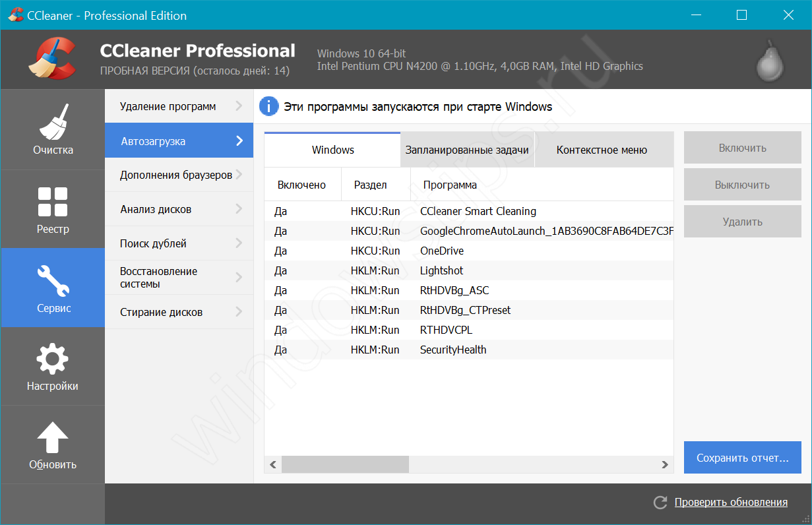The image size is (812, 525).
Task: Select the Lightshot startup entry
Action: 441,270
